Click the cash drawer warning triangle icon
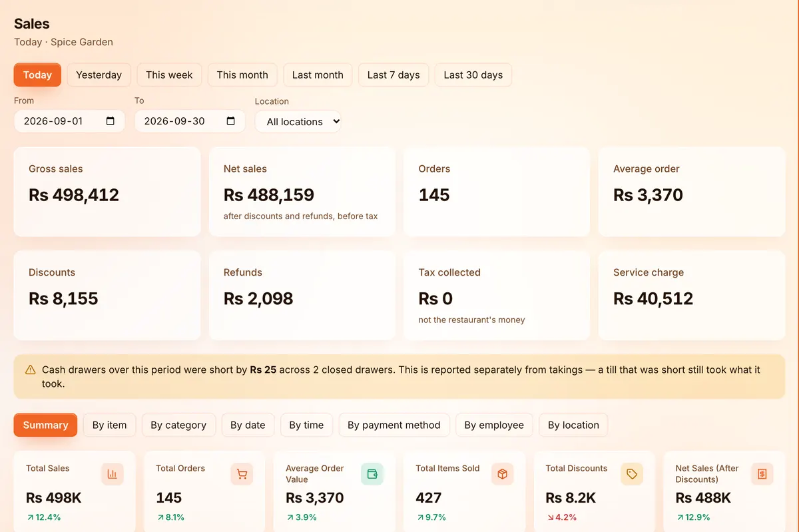The height and width of the screenshot is (532, 799). (30, 370)
